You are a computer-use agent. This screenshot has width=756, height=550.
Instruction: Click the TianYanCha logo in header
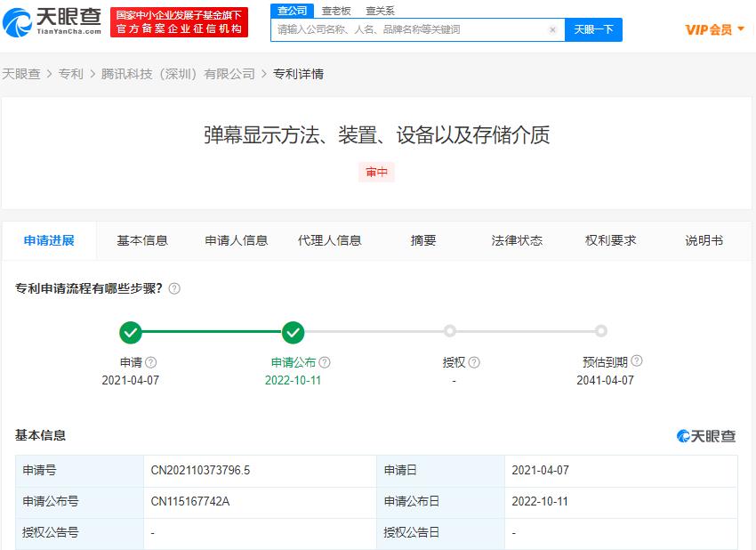[x=52, y=22]
